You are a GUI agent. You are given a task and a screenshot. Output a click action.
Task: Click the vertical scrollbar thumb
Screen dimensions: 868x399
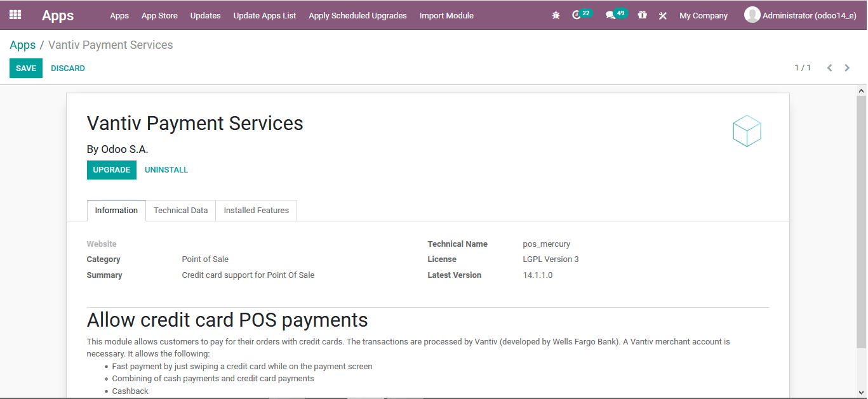click(x=861, y=222)
